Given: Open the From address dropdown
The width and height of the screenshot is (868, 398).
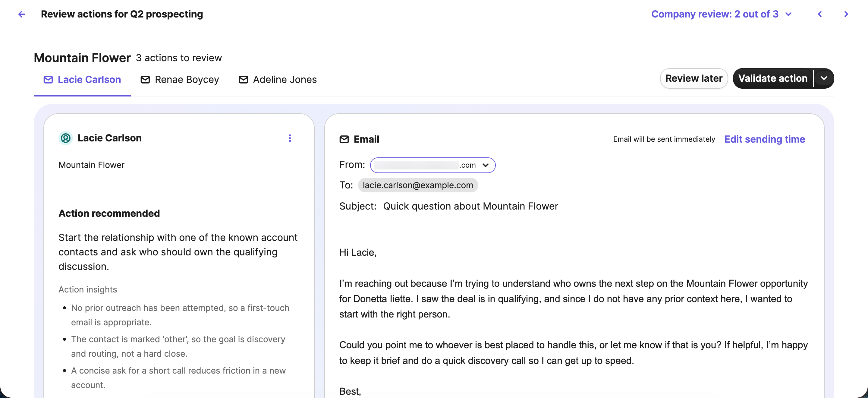Looking at the screenshot, I should (x=433, y=165).
